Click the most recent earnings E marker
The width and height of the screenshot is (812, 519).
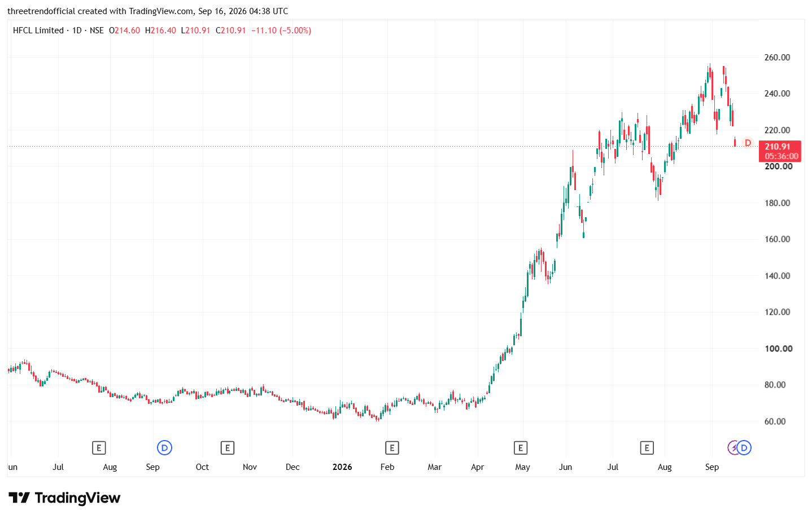pos(647,448)
